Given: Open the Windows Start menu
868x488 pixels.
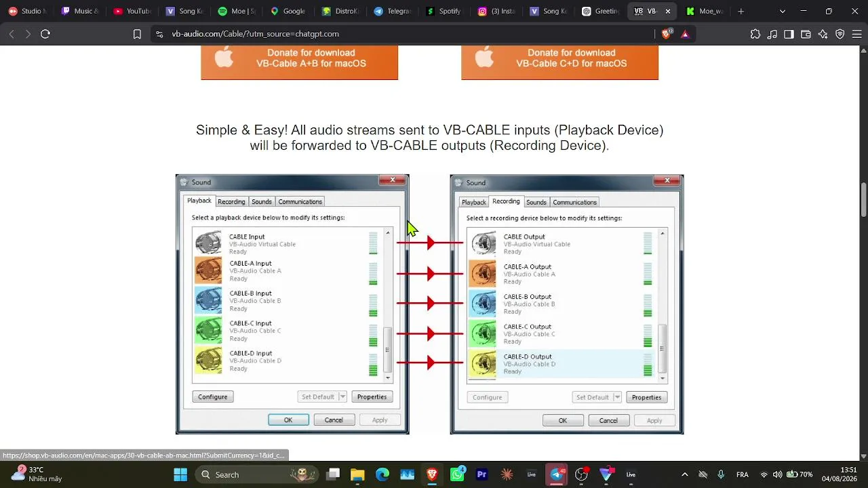Looking at the screenshot, I should [180, 474].
